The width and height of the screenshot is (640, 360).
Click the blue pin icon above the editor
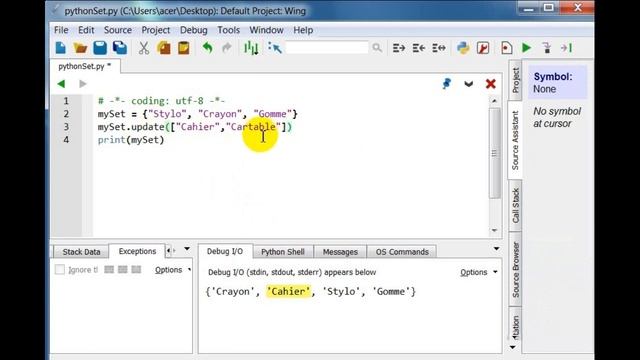(447, 84)
